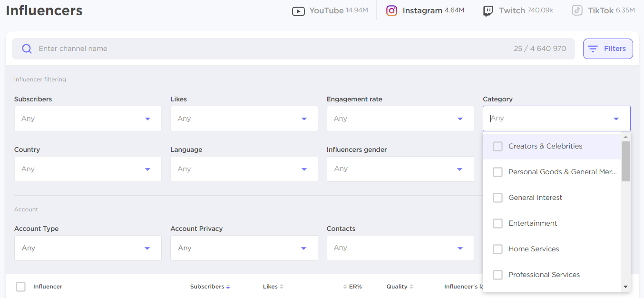
Task: Click the category list scroll-up arrow
Action: pyautogui.click(x=625, y=137)
